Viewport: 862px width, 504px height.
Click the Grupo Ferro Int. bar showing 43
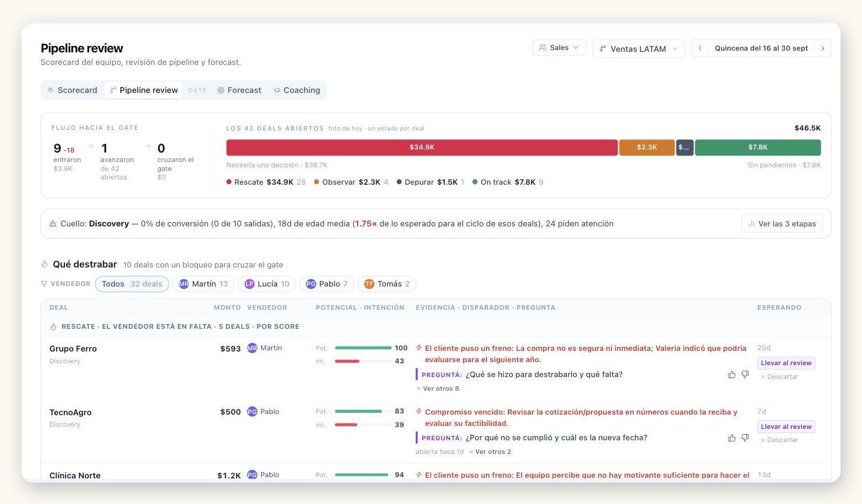363,361
